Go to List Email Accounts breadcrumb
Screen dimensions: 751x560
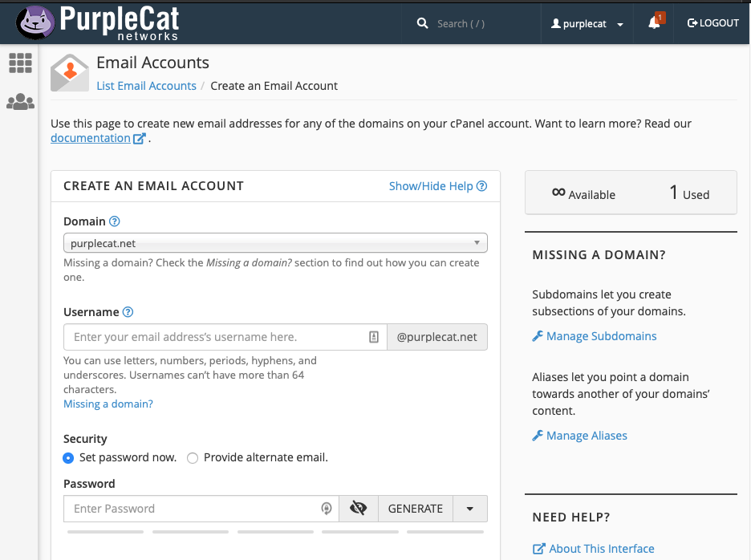tap(146, 86)
